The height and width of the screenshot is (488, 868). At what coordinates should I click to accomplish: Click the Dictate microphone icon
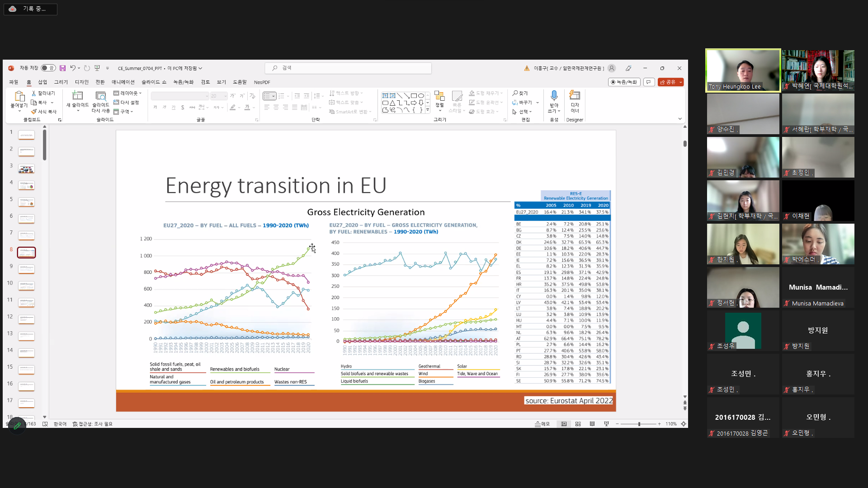tap(554, 96)
